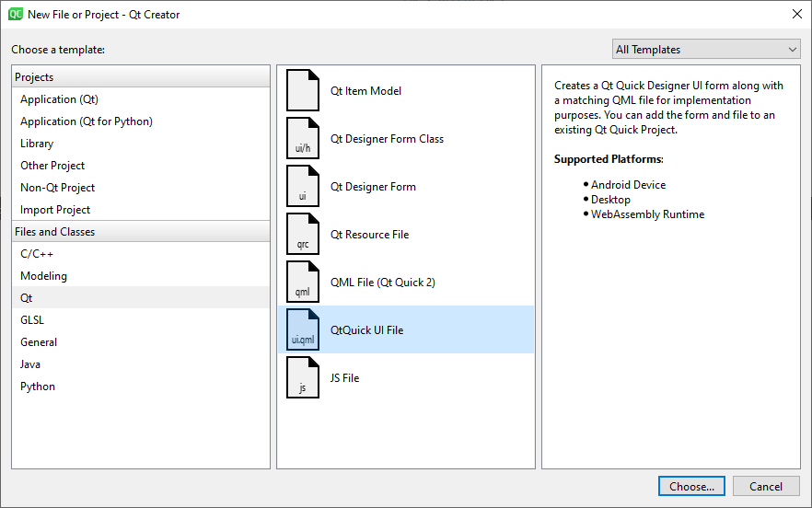This screenshot has height=508, width=812.
Task: Click the qrc Resource File icon
Action: pyautogui.click(x=303, y=234)
